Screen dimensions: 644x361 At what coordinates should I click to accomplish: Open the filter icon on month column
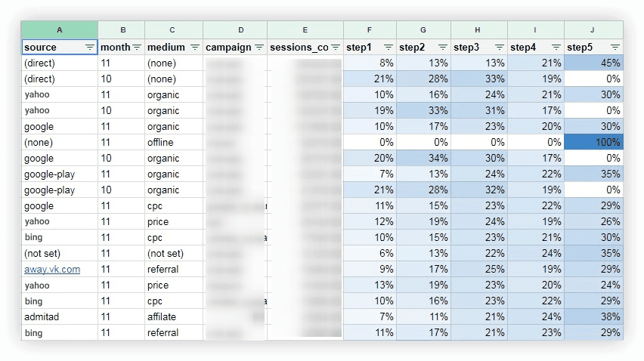[x=137, y=48]
